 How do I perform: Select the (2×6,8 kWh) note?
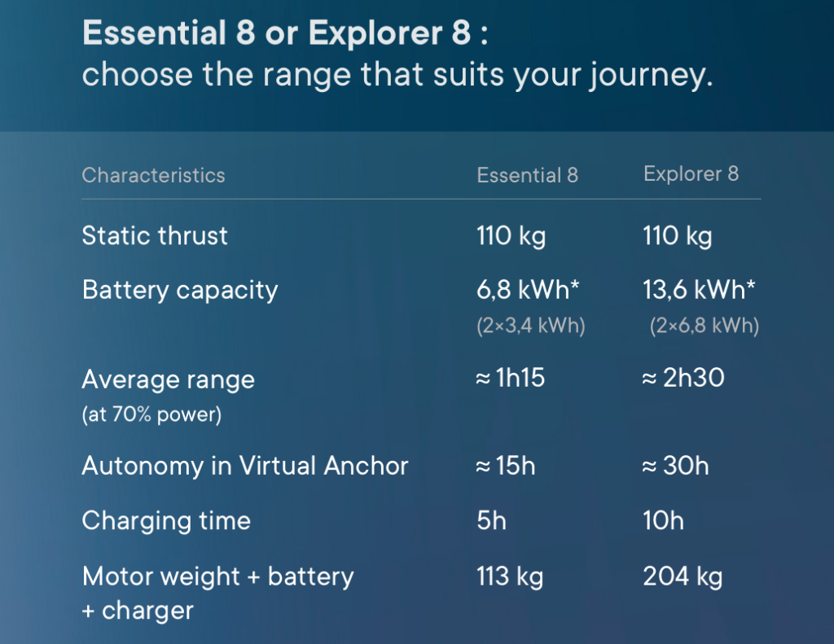705,326
